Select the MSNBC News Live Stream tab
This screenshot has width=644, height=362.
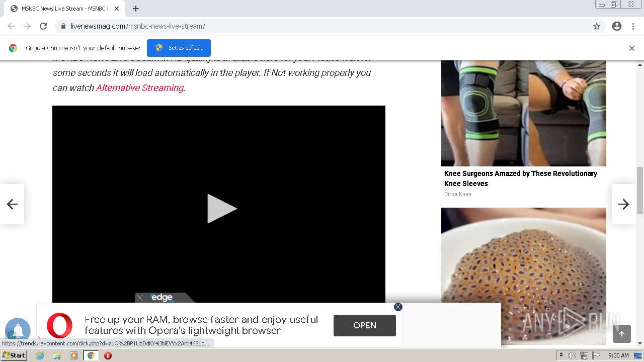point(64,9)
